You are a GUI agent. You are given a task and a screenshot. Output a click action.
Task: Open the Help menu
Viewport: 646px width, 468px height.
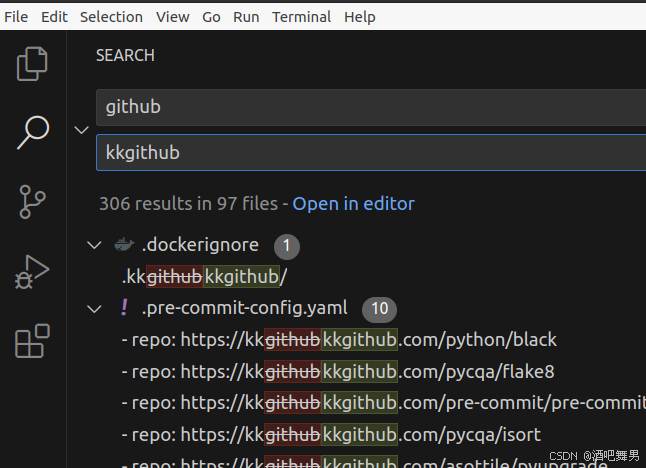point(360,17)
